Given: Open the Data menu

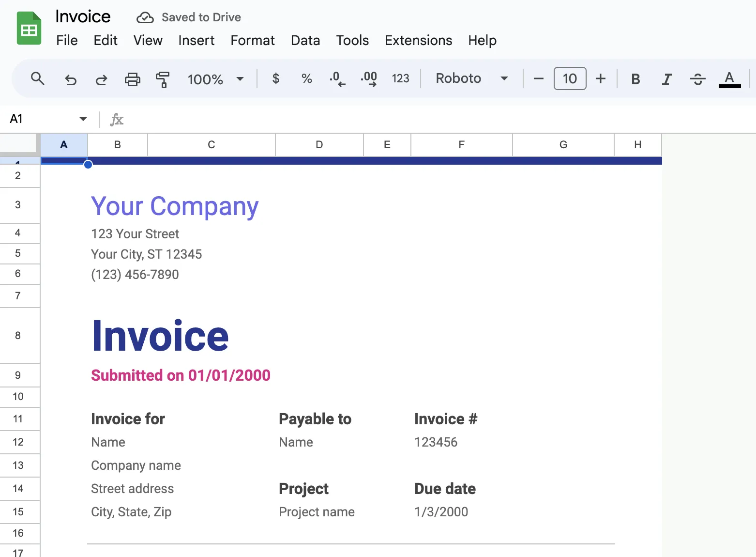Looking at the screenshot, I should click(x=305, y=40).
